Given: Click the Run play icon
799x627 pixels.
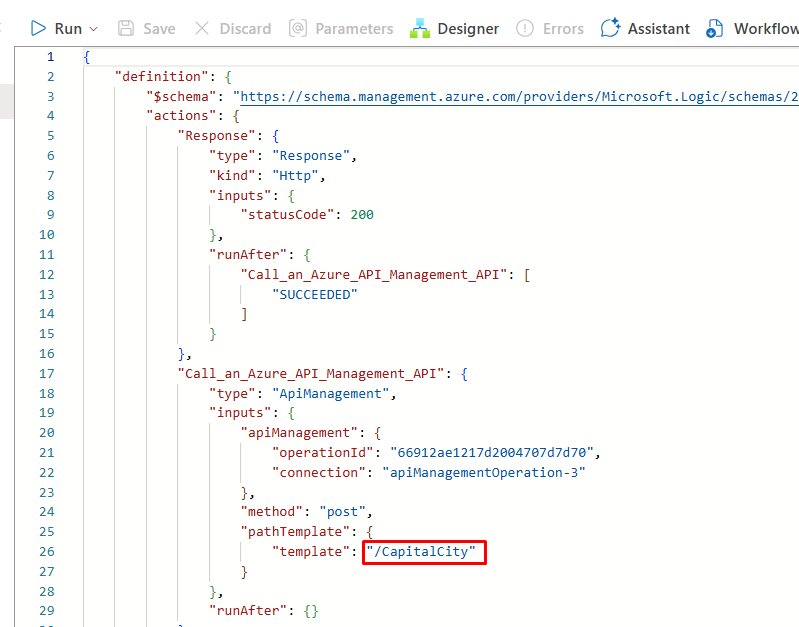Looking at the screenshot, I should pos(38,28).
